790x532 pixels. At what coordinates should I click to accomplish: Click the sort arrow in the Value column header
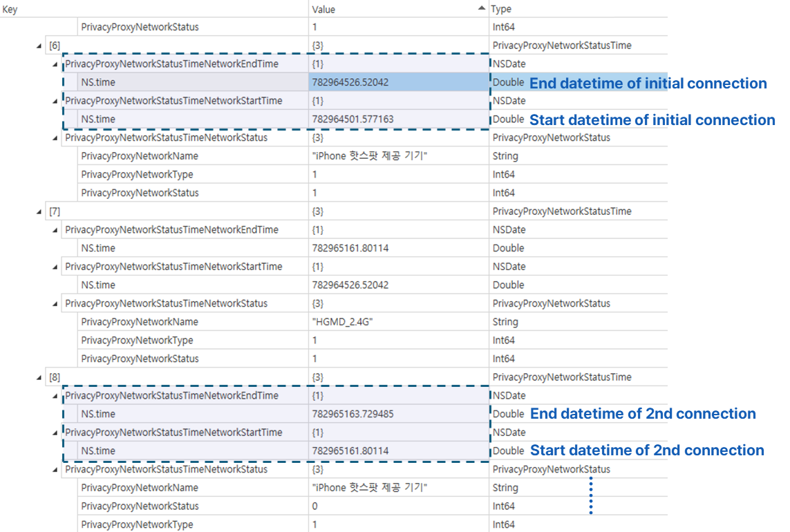482,8
